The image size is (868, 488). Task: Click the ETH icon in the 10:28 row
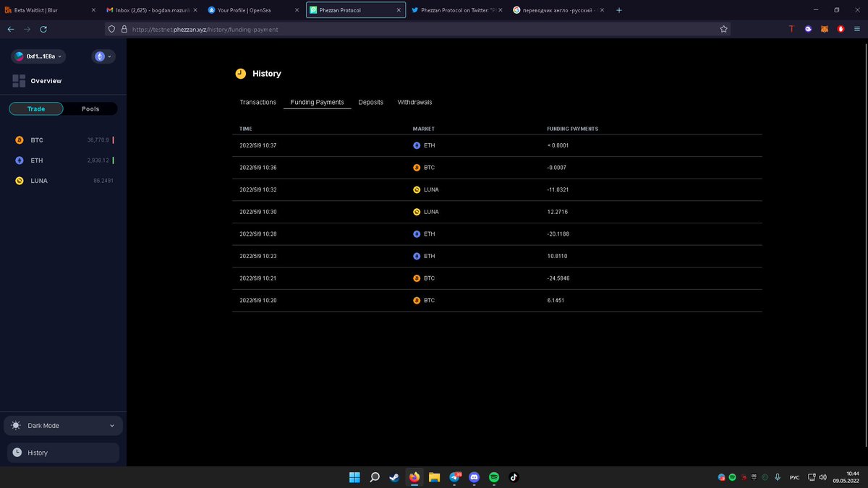tap(417, 234)
